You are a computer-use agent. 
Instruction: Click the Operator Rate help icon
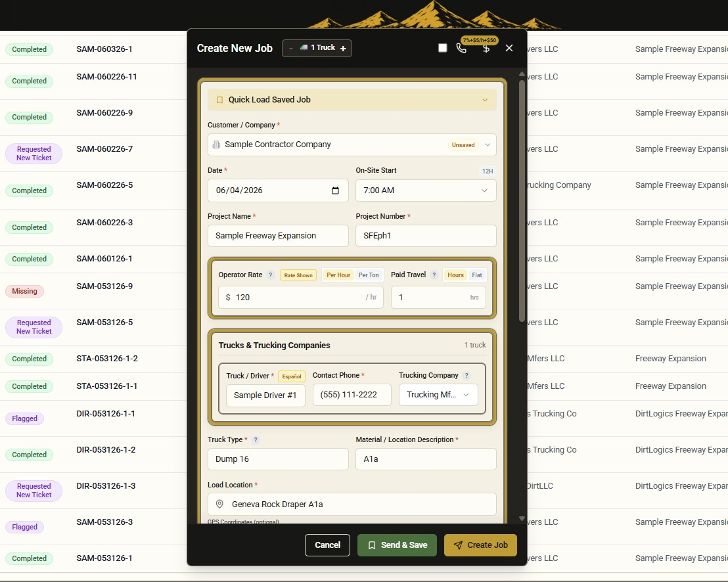[x=271, y=275]
